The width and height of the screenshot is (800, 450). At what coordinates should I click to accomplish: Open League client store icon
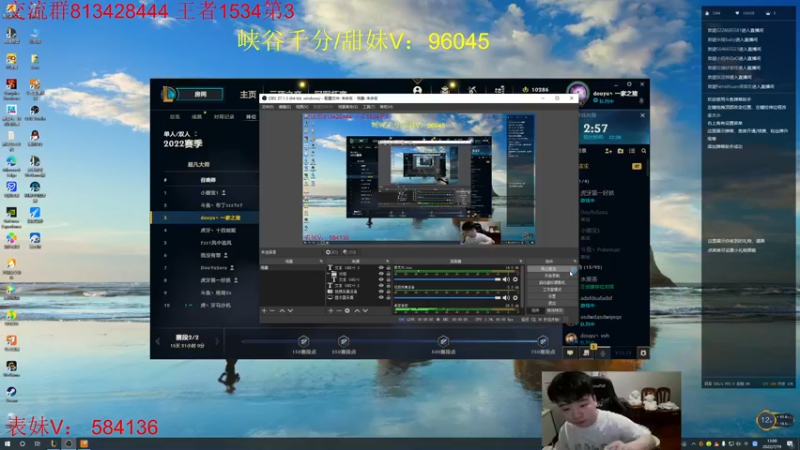coord(499,90)
